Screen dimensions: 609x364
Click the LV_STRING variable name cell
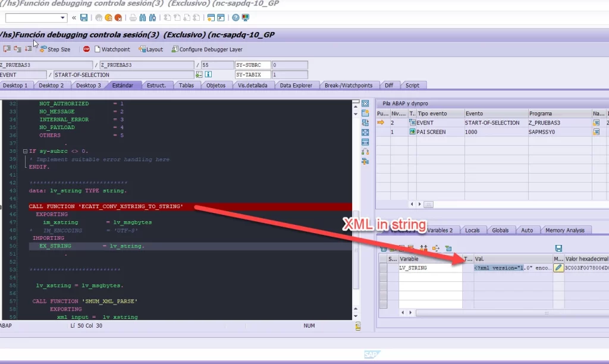[x=431, y=268]
